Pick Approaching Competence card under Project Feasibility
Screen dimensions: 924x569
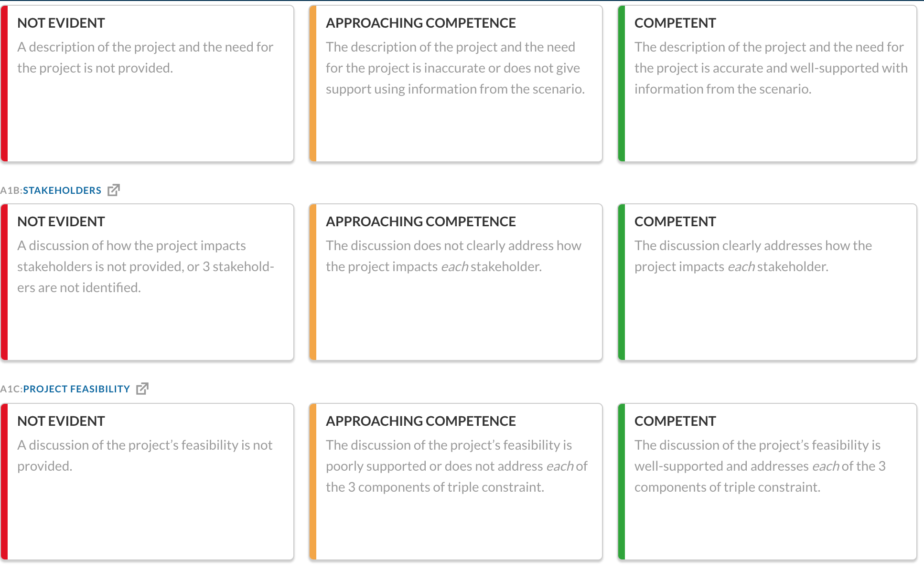456,482
